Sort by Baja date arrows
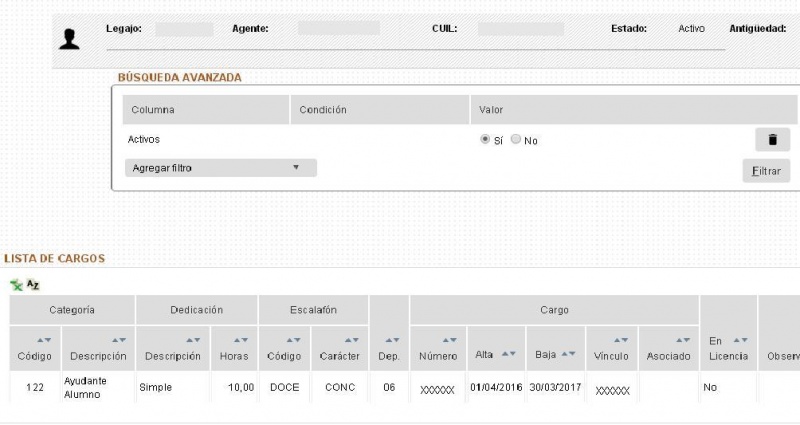800x425 pixels. [569, 355]
